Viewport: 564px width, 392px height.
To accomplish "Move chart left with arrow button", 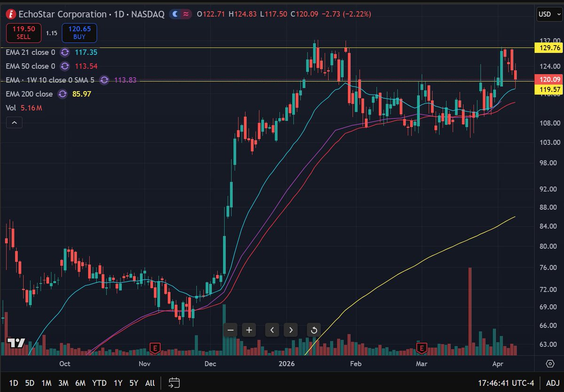I will click(272, 330).
